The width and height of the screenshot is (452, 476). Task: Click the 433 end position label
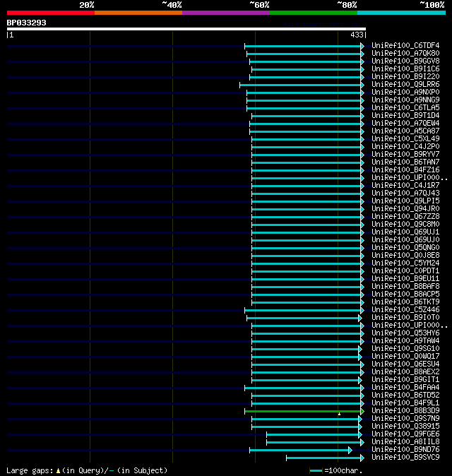[x=357, y=35]
